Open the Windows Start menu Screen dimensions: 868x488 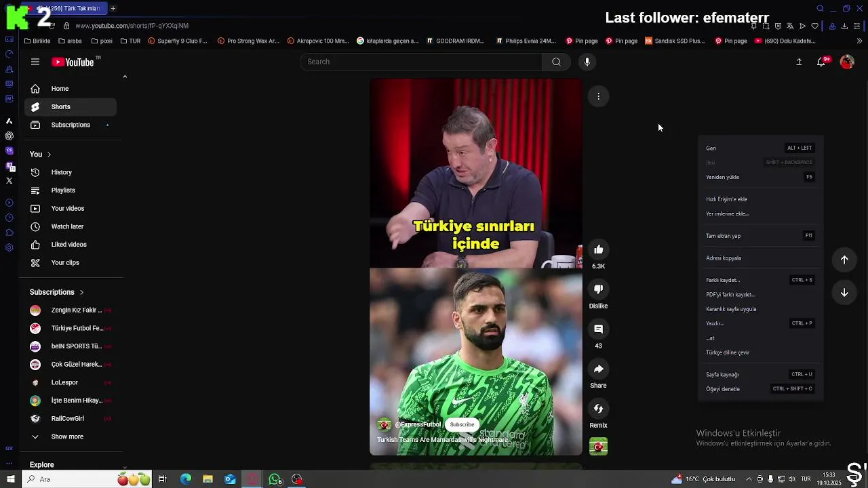[x=10, y=479]
